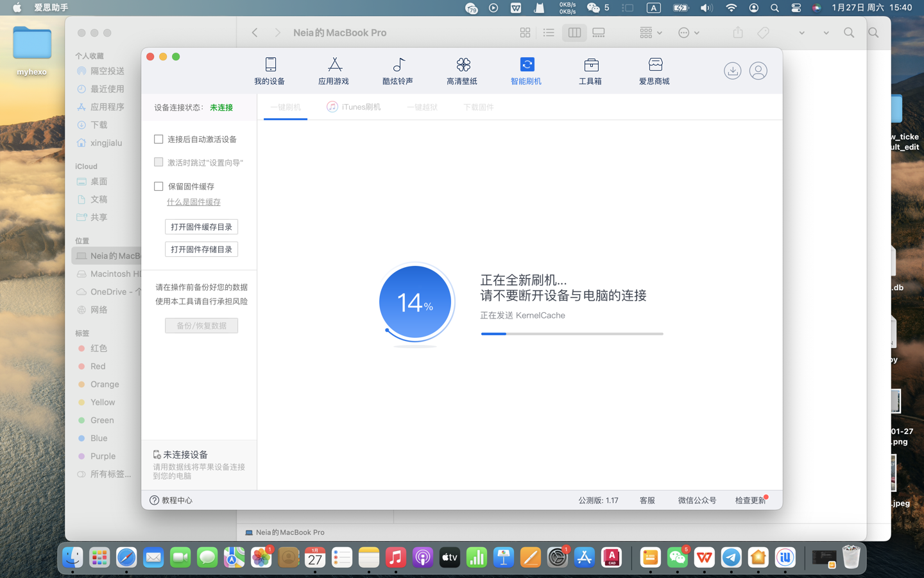This screenshot has height=578, width=924.
Task: Click 公测版: 1.17 version text
Action: pos(599,500)
